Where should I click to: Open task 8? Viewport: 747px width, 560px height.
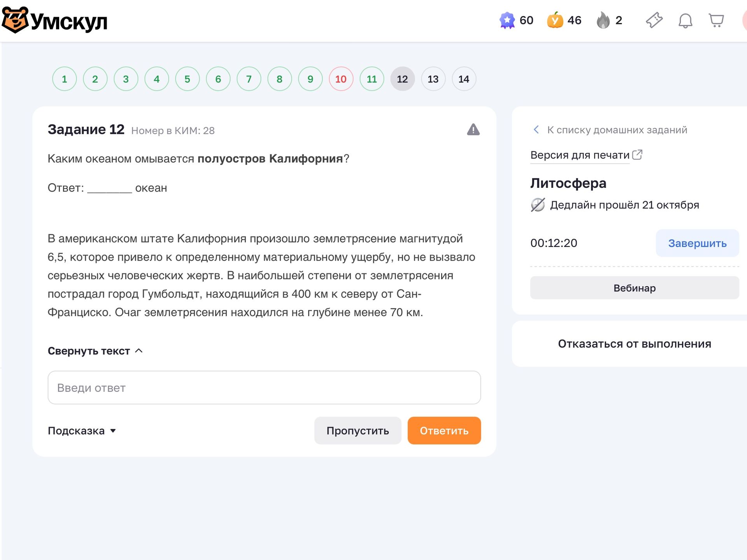coord(280,79)
